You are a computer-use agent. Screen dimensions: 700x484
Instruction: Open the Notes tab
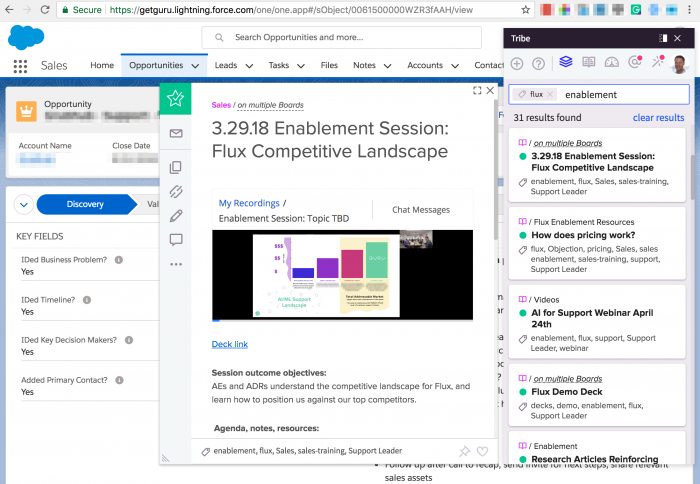click(x=364, y=65)
